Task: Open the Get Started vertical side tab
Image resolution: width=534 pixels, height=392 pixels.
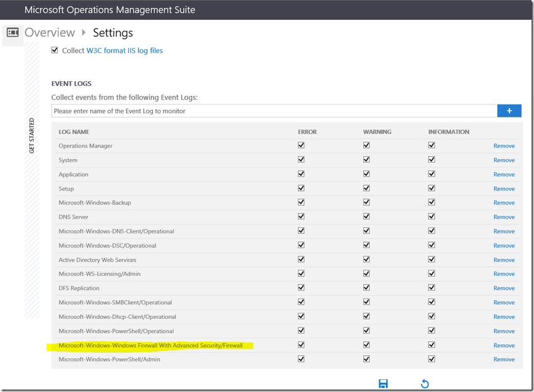Action: 32,135
